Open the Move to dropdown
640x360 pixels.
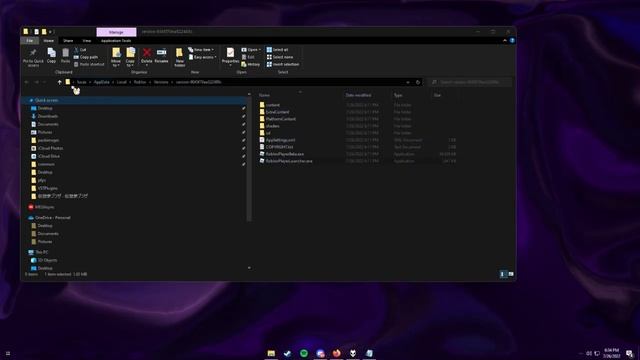point(116,57)
